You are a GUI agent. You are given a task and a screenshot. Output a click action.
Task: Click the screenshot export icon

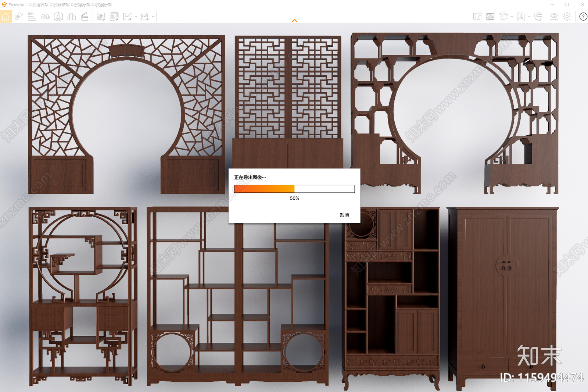pos(101,17)
